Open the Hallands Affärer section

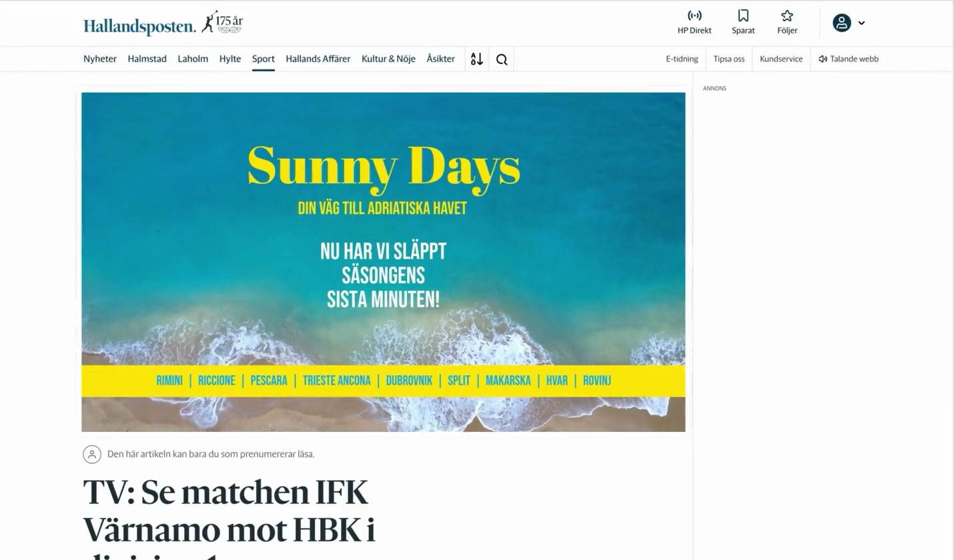(318, 59)
